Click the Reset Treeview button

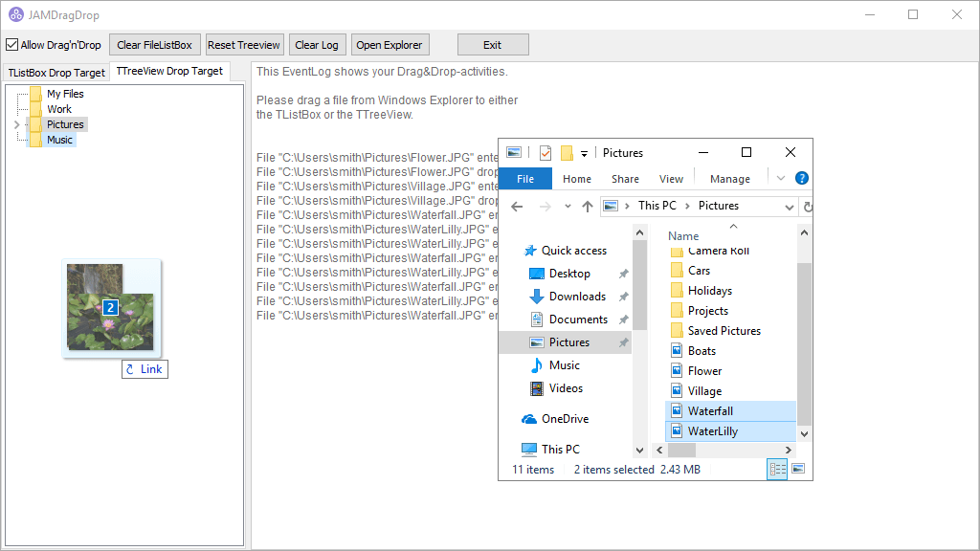point(244,45)
